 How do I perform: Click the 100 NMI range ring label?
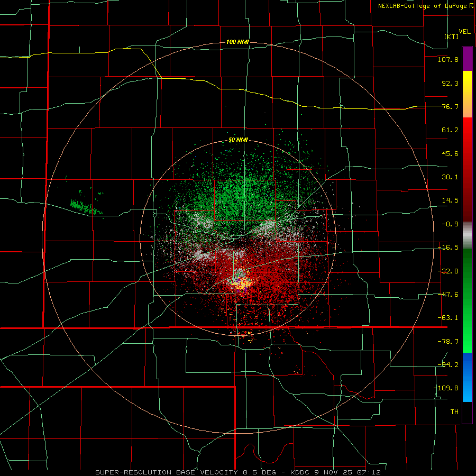tap(237, 42)
